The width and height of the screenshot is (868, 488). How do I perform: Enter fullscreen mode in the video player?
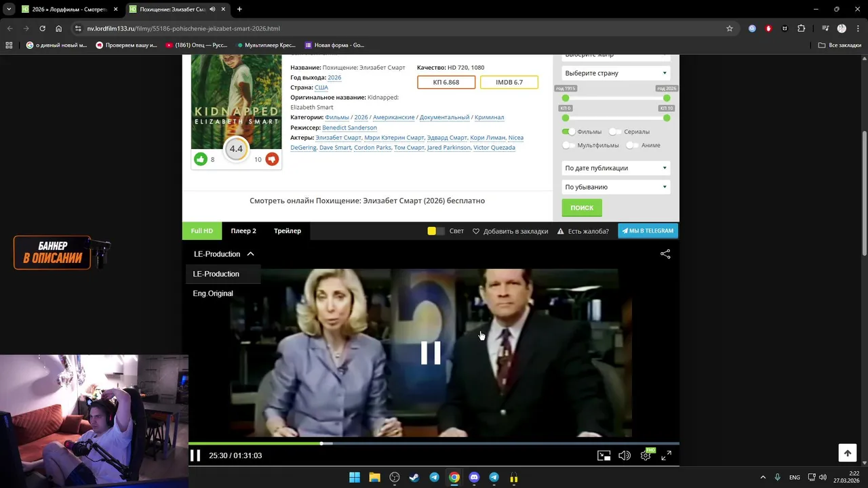click(x=667, y=455)
